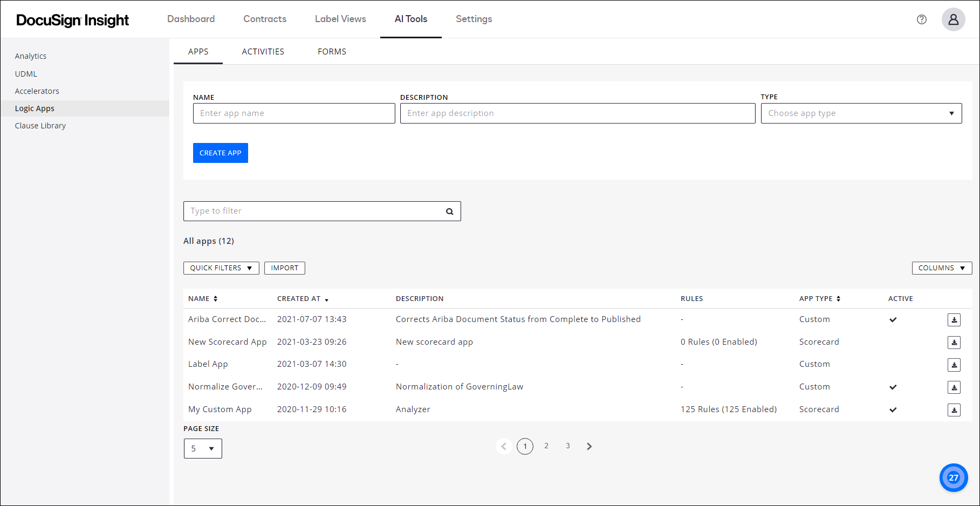Click the Export icon for Label App row

954,365
